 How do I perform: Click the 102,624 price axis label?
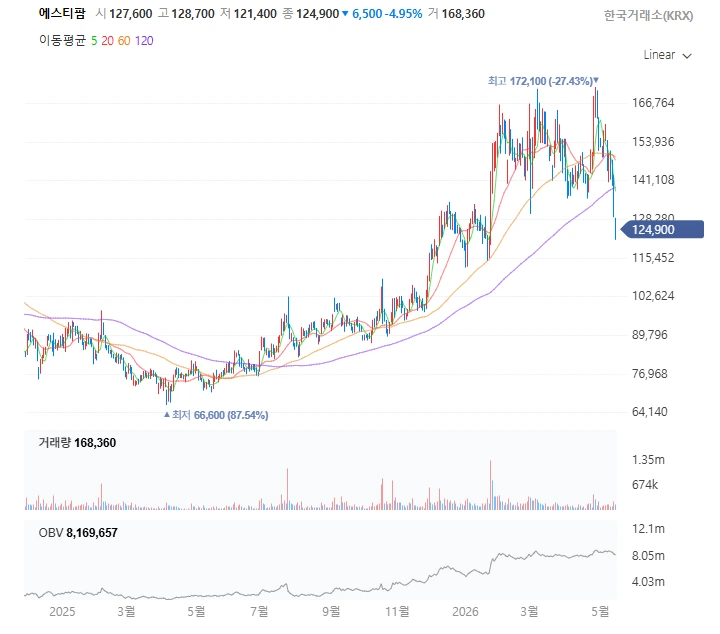[x=653, y=296]
